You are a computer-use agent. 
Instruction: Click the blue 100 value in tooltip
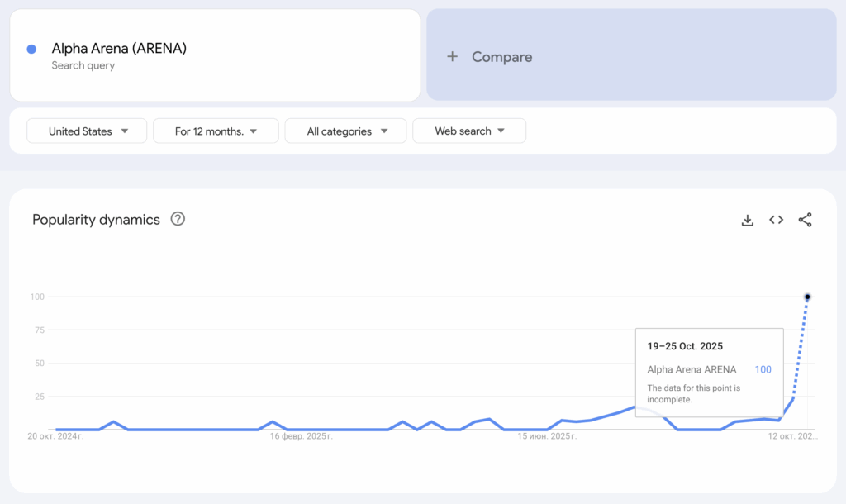[763, 369]
